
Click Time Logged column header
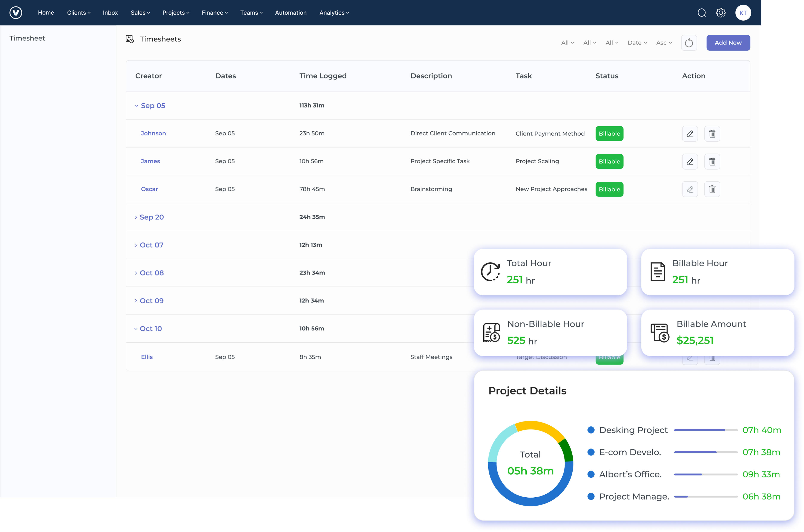click(323, 76)
